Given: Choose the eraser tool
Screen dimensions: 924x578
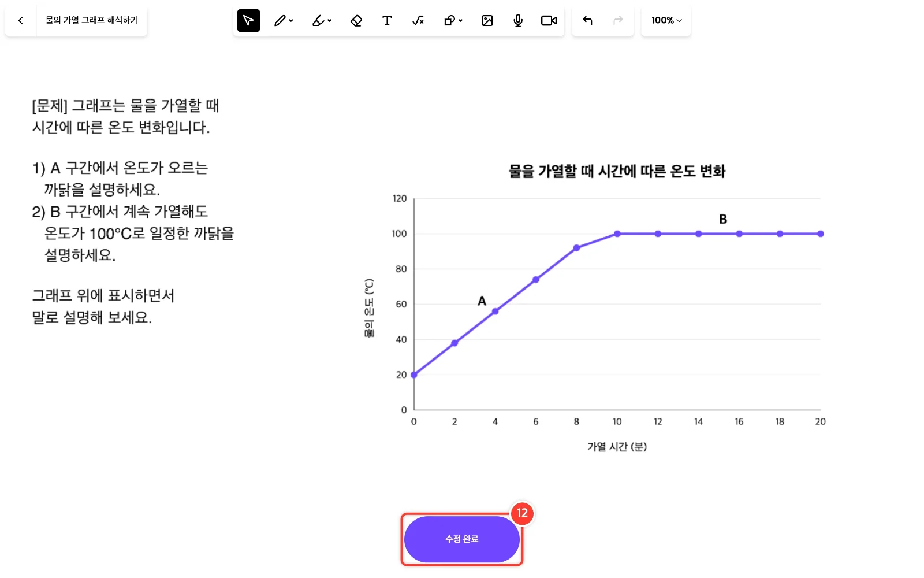Looking at the screenshot, I should coord(356,21).
